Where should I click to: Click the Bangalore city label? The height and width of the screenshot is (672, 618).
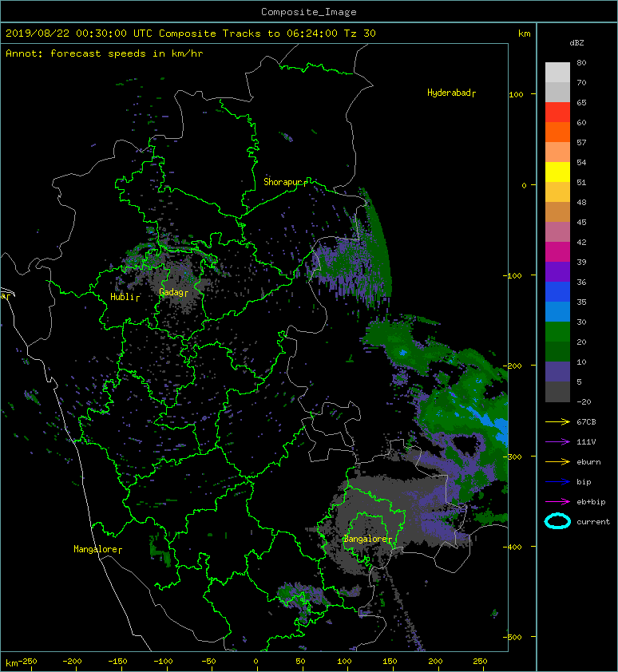(x=367, y=539)
